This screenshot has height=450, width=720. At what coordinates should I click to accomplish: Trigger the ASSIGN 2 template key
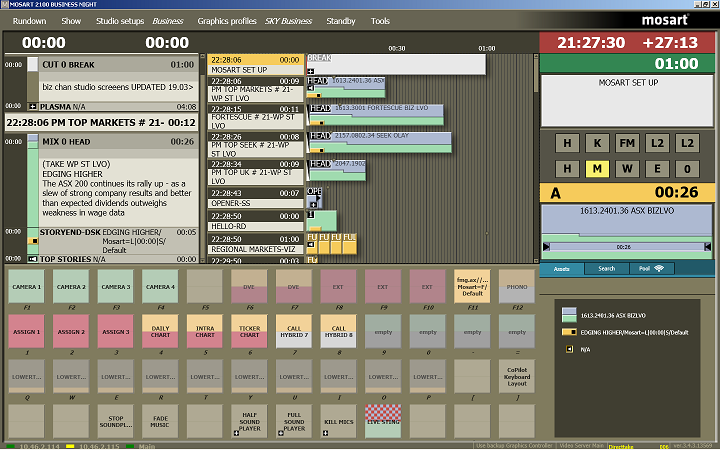(x=71, y=332)
